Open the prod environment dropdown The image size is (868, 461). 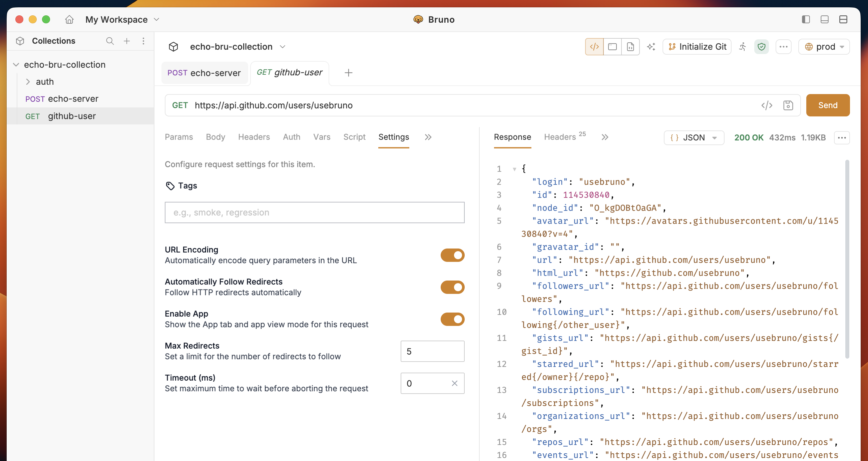(x=824, y=46)
